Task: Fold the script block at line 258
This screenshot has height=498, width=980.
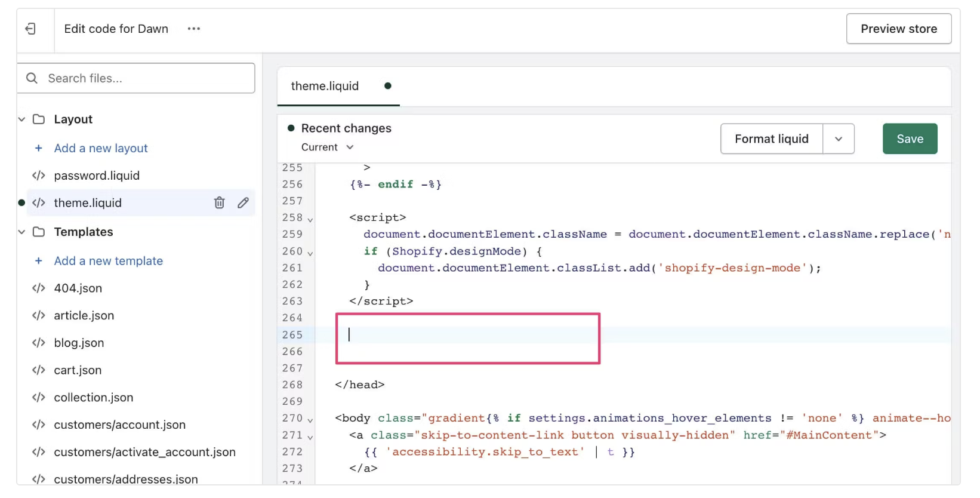Action: click(x=310, y=220)
